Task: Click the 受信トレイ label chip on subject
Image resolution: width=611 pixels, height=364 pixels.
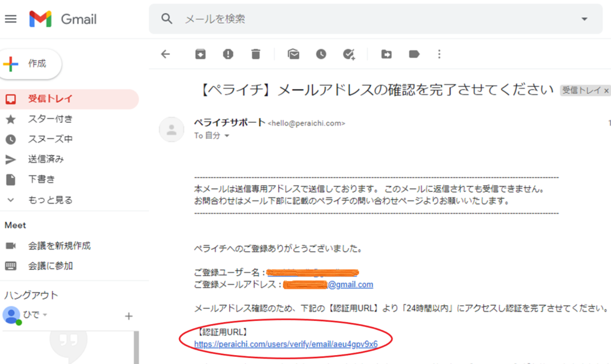Action: [x=581, y=91]
